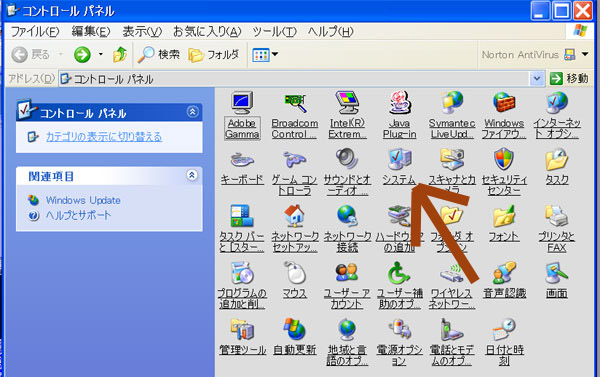Image resolution: width=600 pixels, height=377 pixels.
Task: Click the Folders (フォルダ) toolbar button
Action: (214, 55)
